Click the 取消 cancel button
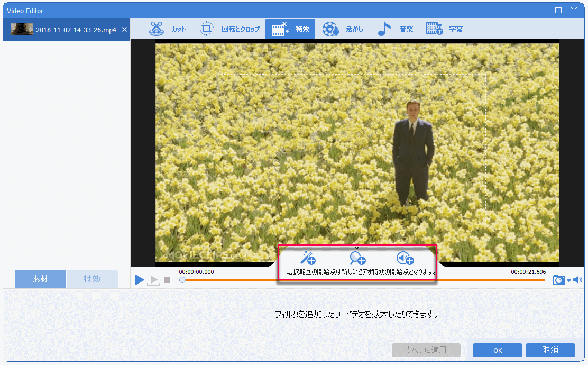This screenshot has height=365, width=588. pos(550,350)
